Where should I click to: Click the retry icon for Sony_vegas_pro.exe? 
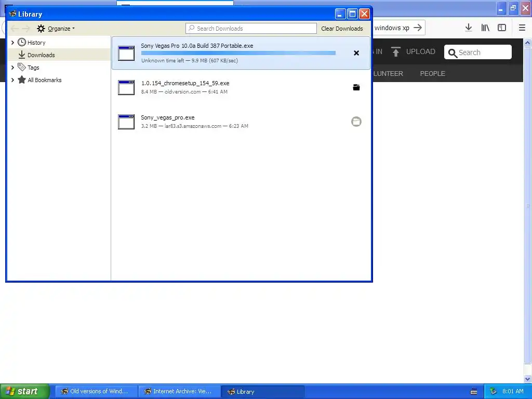tap(356, 122)
